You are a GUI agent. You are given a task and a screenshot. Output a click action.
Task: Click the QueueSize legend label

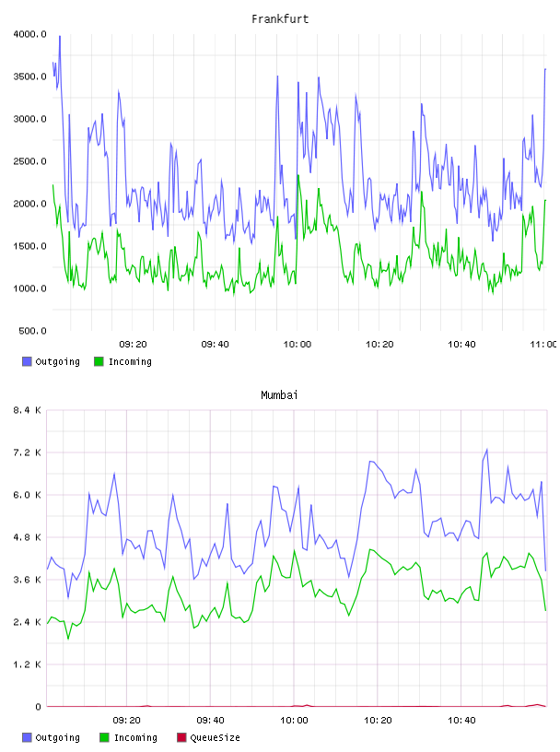coord(215,737)
